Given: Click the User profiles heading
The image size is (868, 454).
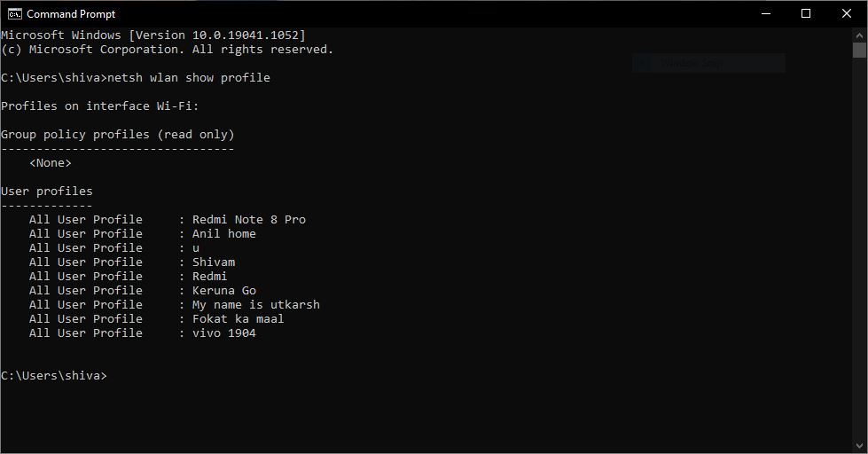Looking at the screenshot, I should click(47, 192).
